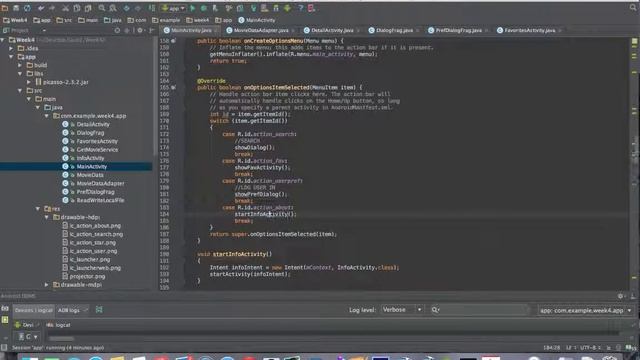This screenshot has height=360, width=640.
Task: Collapse the Week4 project root node
Action: point(3,40)
